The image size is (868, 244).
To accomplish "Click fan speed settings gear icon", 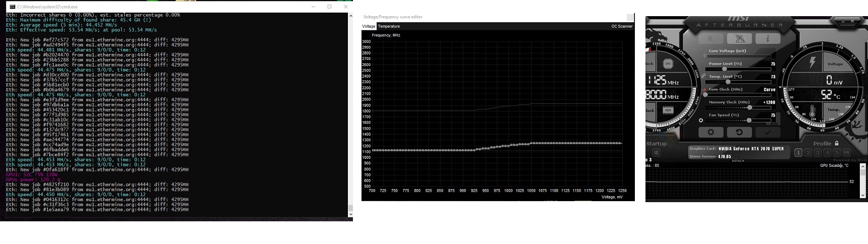I will pos(701,120).
